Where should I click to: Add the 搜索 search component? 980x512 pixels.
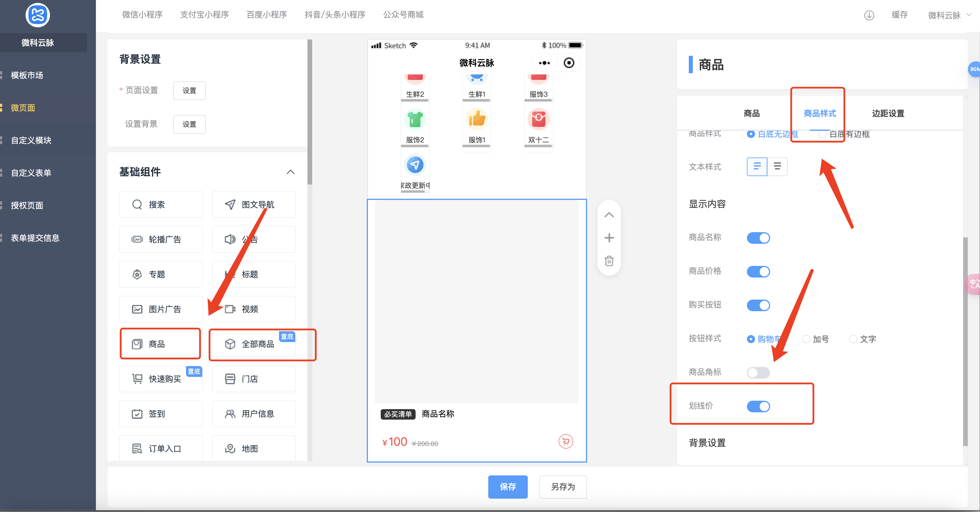pyautogui.click(x=161, y=205)
